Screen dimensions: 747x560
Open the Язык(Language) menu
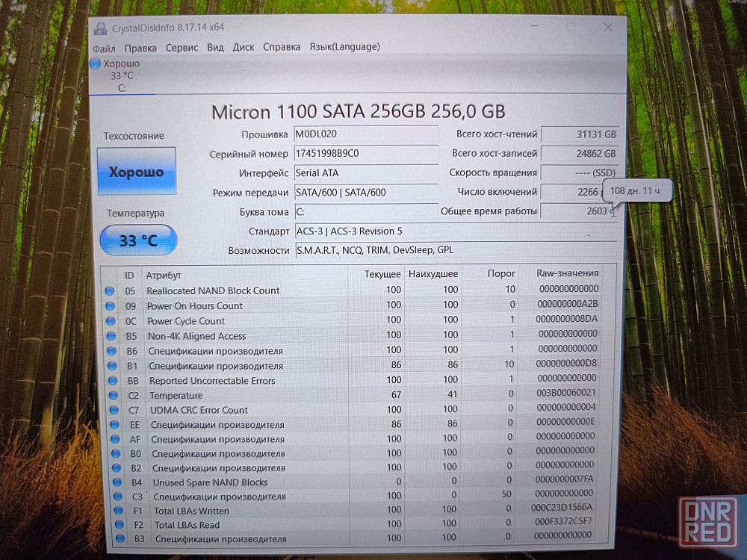click(344, 46)
